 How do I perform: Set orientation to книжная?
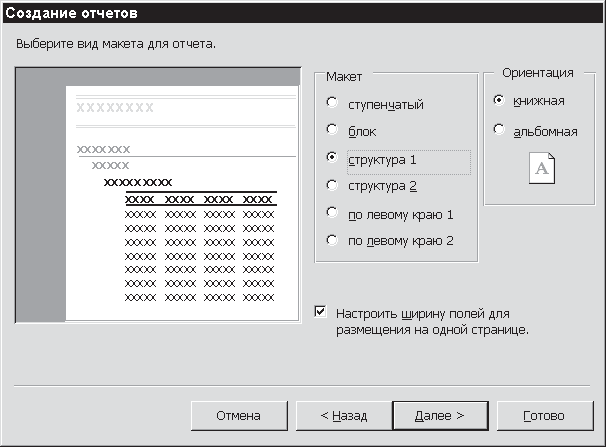tap(499, 101)
